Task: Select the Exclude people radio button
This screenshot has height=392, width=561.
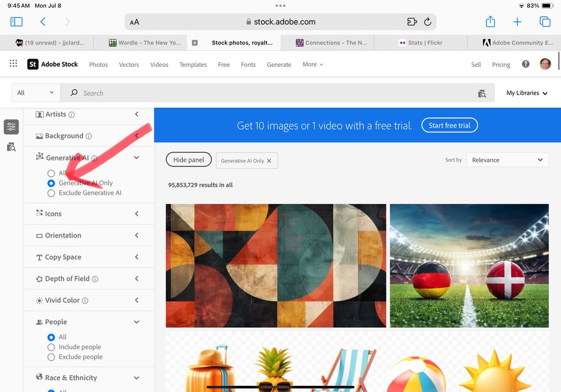Action: [x=51, y=357]
